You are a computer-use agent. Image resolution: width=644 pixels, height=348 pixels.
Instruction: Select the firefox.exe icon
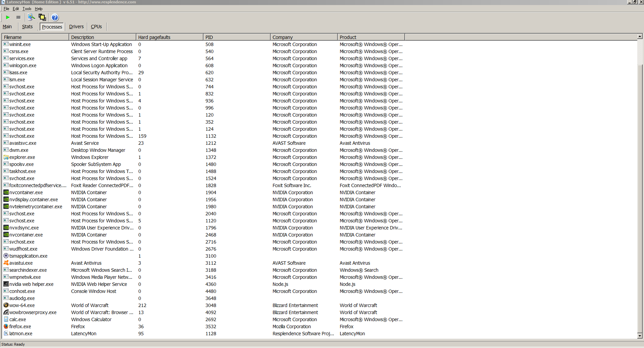(6, 327)
